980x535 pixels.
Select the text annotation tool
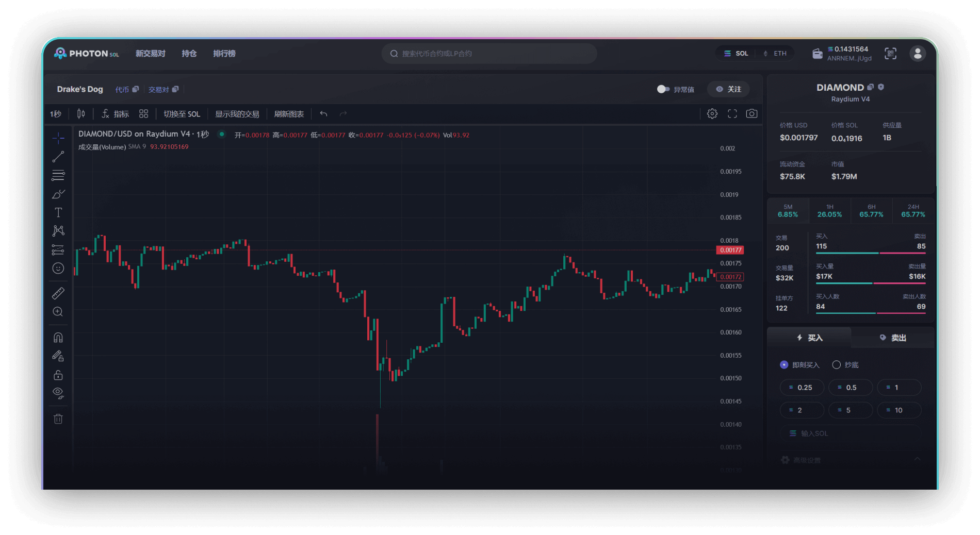click(58, 212)
